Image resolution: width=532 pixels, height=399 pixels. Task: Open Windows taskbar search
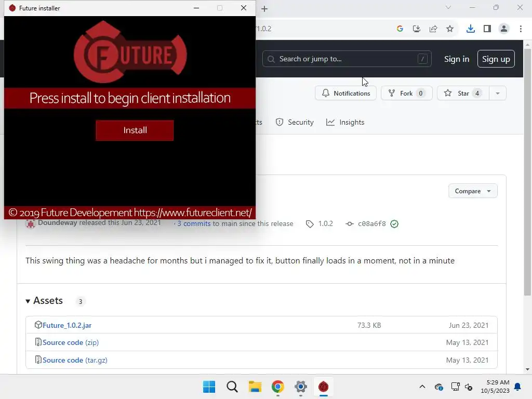[232, 387]
